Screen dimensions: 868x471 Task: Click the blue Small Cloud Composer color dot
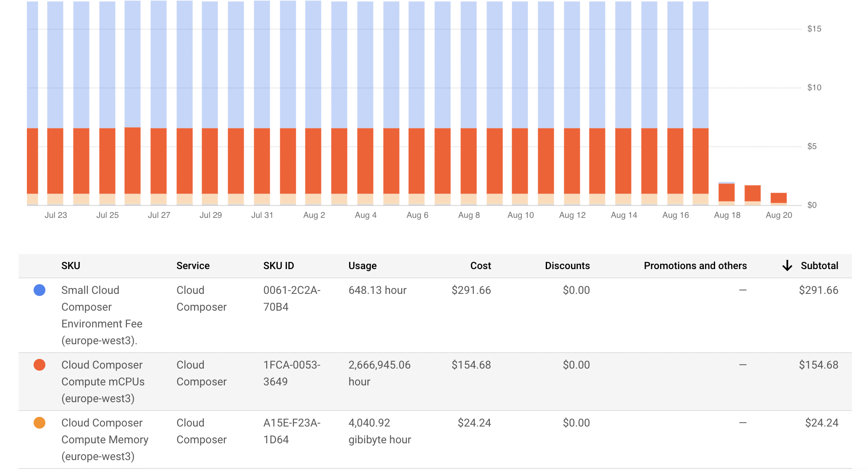point(39,290)
